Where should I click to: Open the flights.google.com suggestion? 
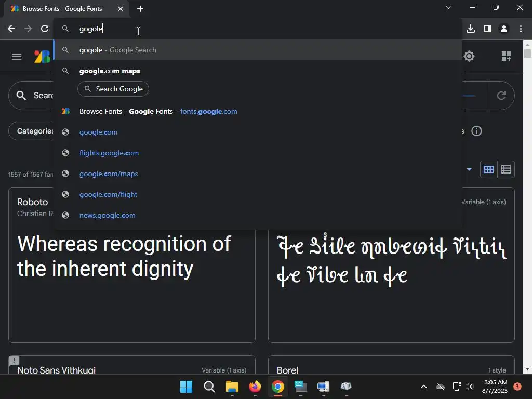pos(258,153)
